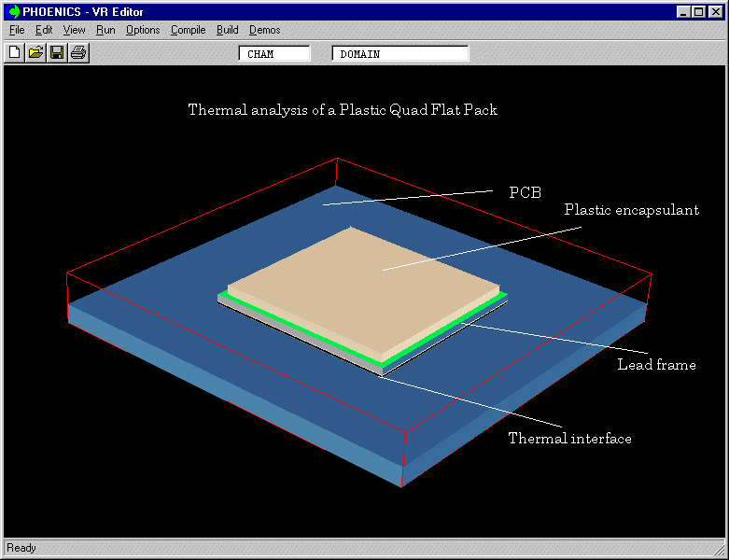
Task: Open the Demos menu
Action: click(x=264, y=30)
